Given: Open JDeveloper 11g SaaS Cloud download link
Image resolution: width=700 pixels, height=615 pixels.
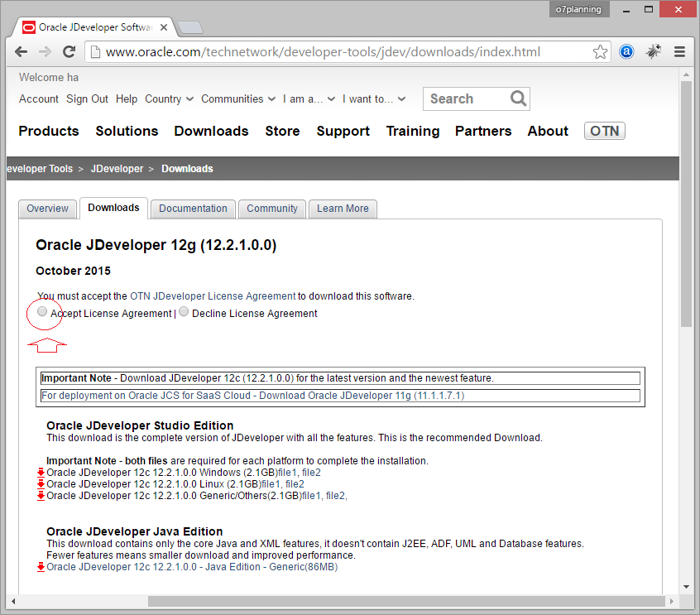Looking at the screenshot, I should (253, 396).
